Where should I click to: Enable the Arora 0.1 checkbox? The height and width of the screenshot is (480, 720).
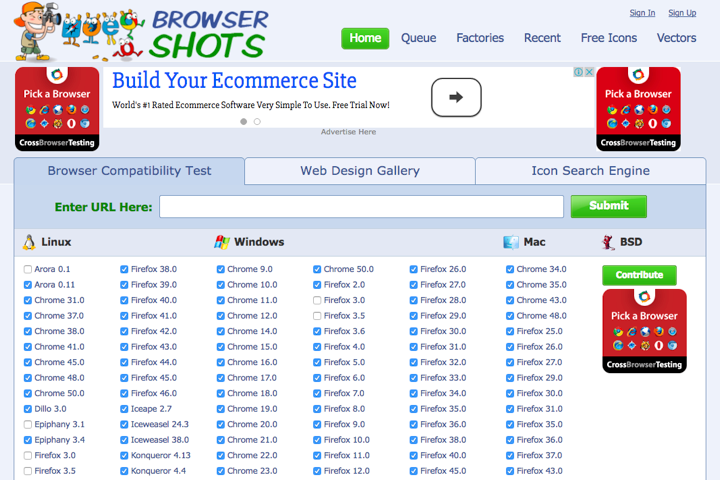(27, 269)
